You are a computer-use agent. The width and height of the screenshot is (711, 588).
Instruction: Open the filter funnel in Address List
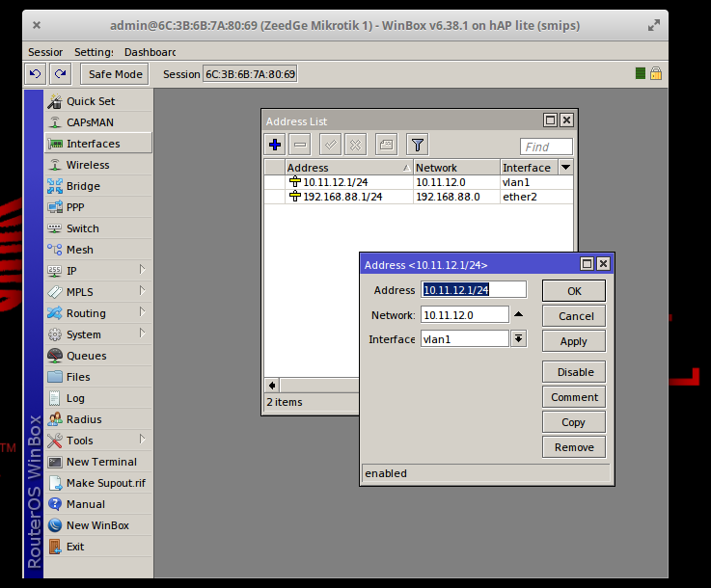[x=417, y=145]
